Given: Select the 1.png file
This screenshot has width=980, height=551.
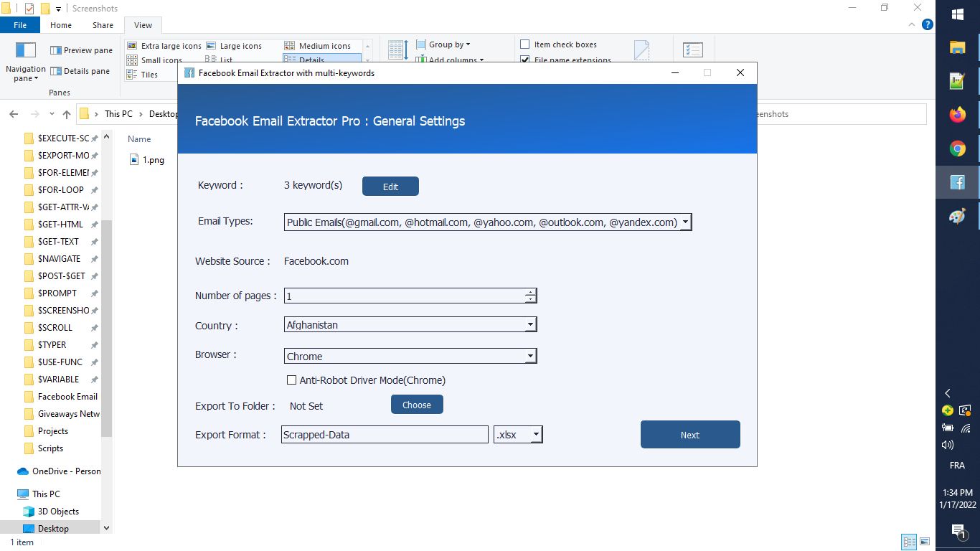Looking at the screenshot, I should 147,160.
